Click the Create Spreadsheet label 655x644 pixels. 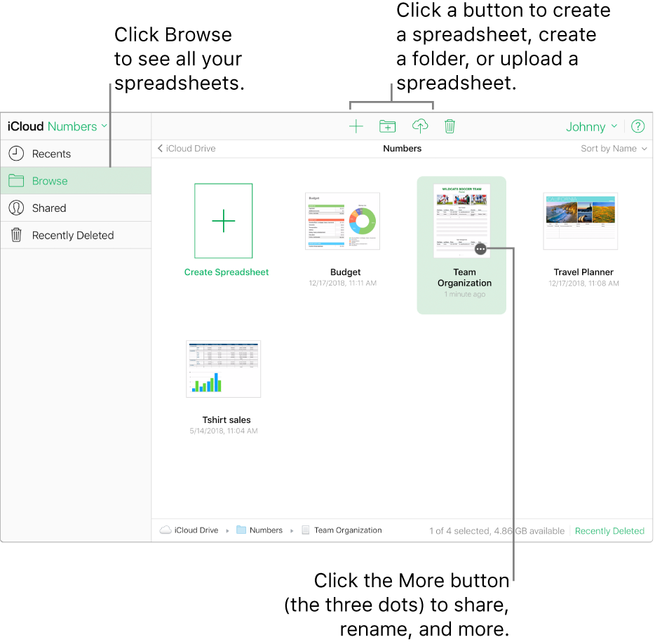[x=227, y=272]
